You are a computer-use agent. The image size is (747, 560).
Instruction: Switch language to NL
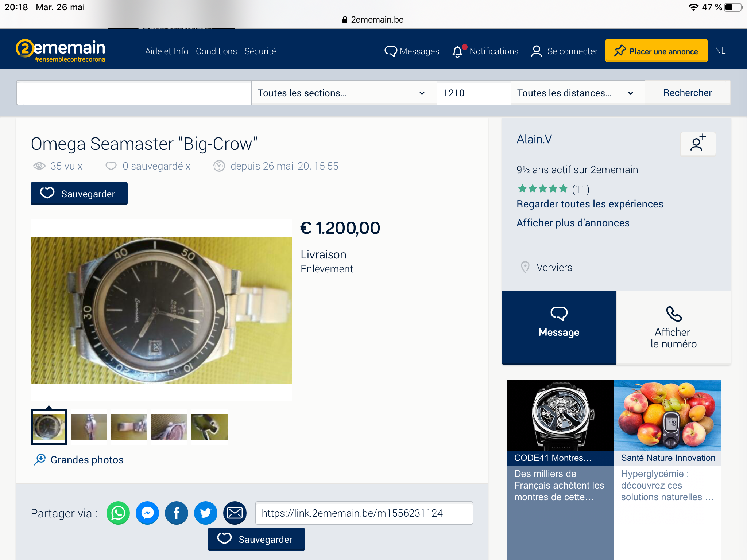(x=720, y=51)
